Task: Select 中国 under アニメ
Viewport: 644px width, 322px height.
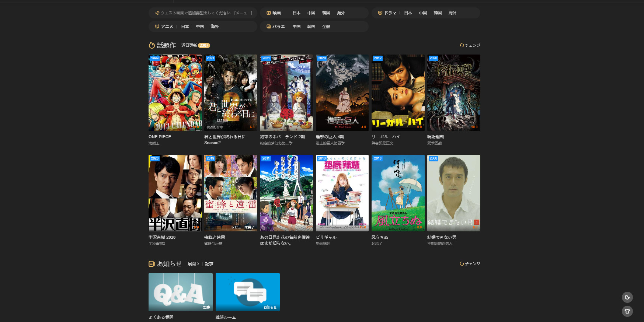Action: pyautogui.click(x=200, y=27)
